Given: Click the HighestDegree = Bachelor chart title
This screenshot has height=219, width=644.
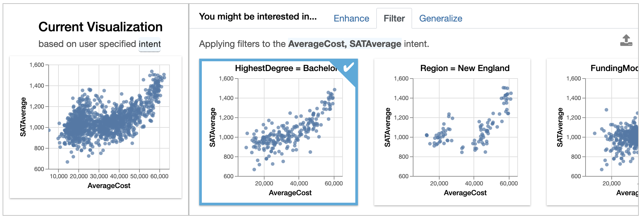Looking at the screenshot, I should [286, 68].
